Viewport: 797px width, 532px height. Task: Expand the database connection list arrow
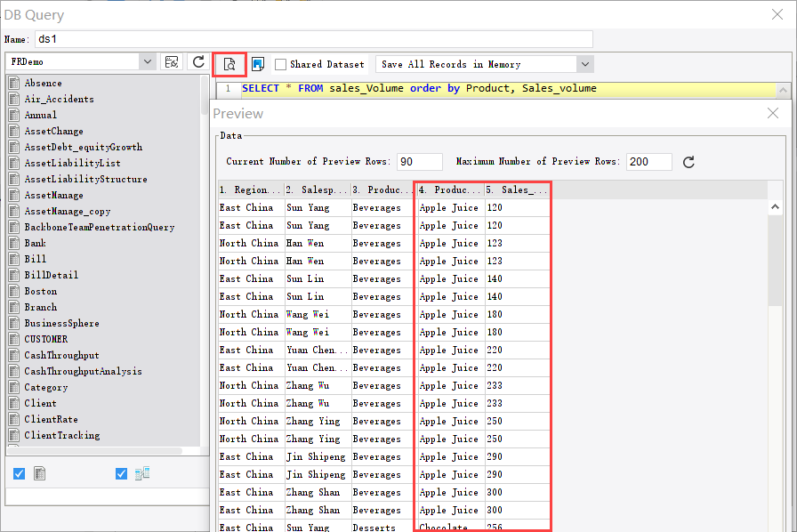(148, 62)
